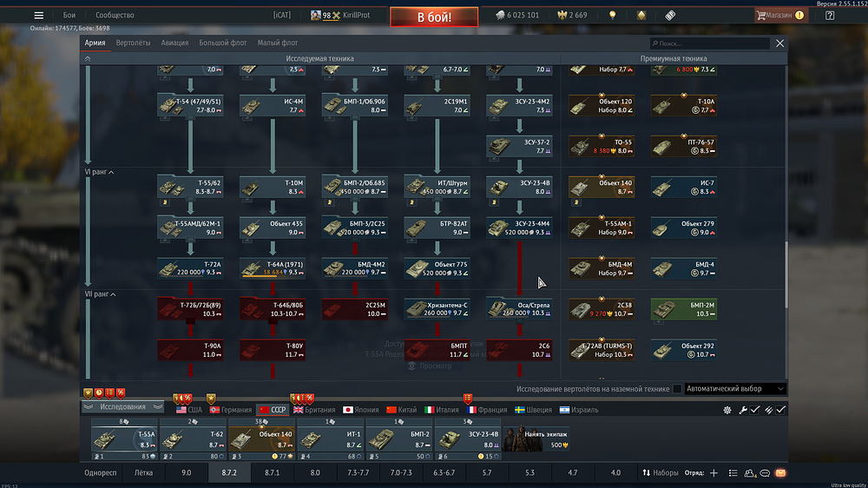Select the Объект 775 vehicle
The height and width of the screenshot is (488, 868).
(437, 268)
